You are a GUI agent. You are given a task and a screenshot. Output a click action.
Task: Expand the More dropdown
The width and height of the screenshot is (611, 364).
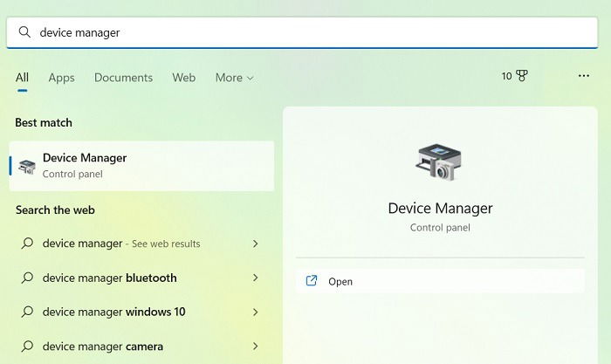[235, 78]
